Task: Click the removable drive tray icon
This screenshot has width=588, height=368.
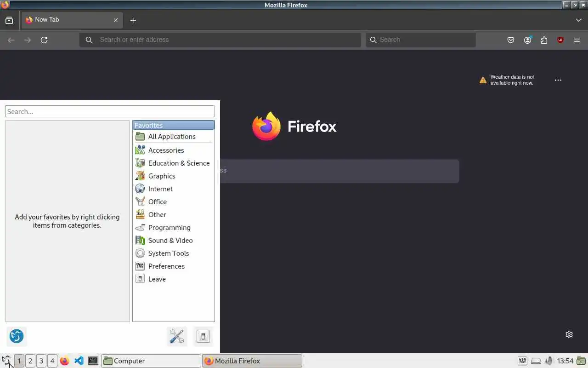Action: pyautogui.click(x=536, y=361)
